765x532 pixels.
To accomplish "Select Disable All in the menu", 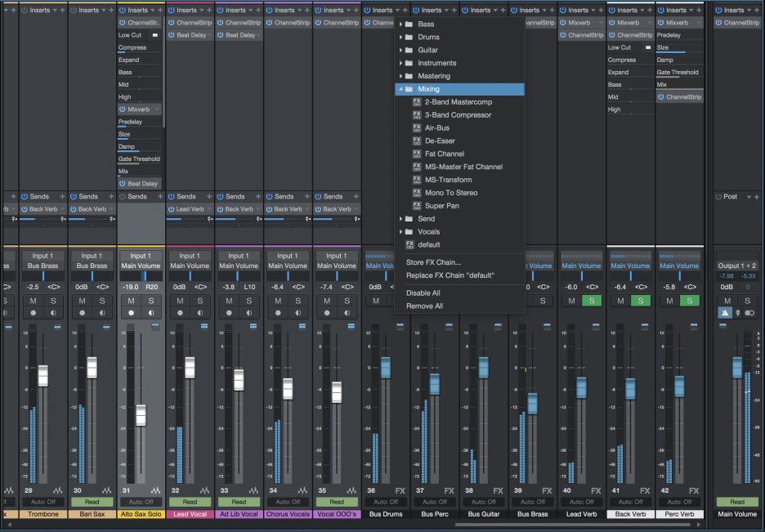I will (x=423, y=293).
